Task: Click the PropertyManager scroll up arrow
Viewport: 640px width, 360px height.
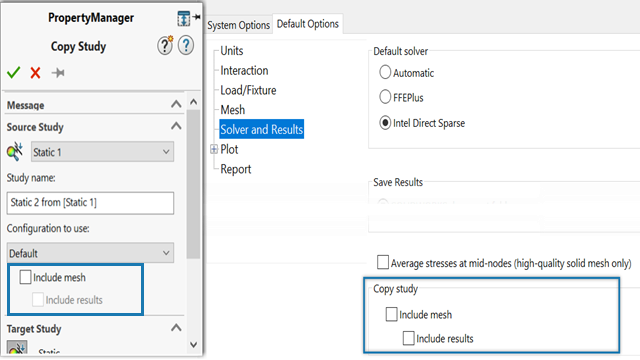Action: click(193, 102)
